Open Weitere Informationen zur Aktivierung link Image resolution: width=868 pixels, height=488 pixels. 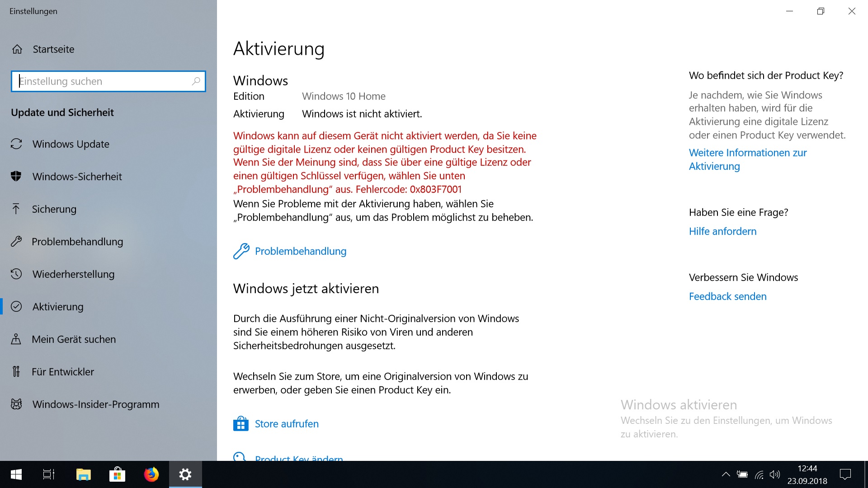tap(747, 160)
